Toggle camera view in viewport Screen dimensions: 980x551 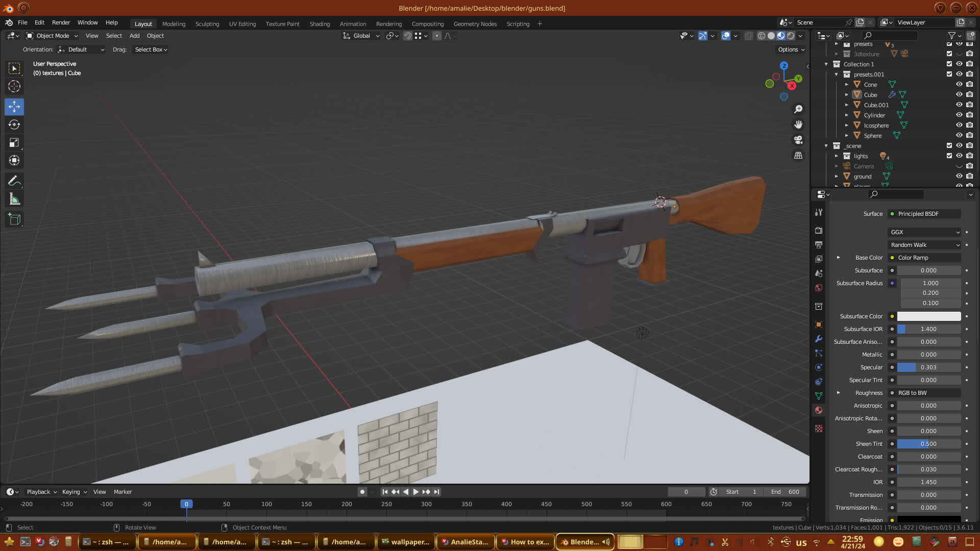[798, 140]
